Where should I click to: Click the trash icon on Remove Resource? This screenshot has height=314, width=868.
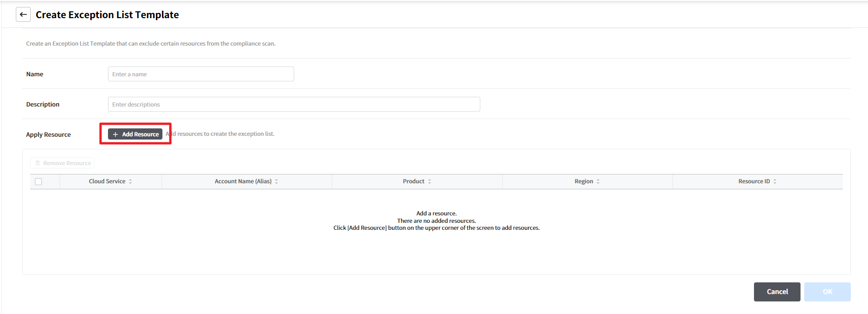click(38, 163)
